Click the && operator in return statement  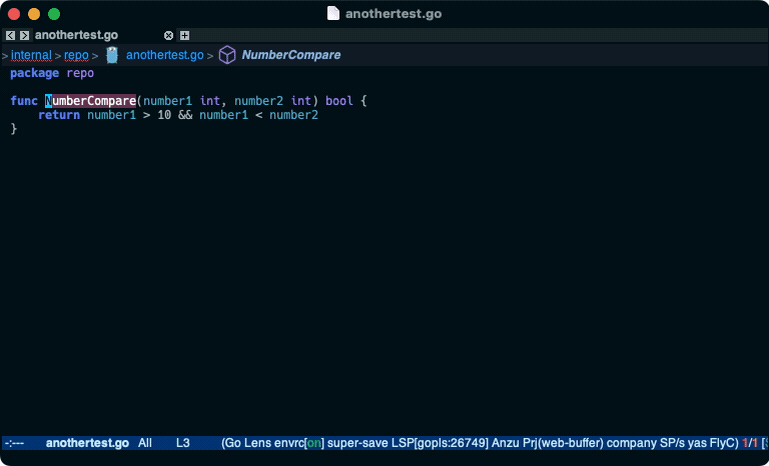(x=185, y=115)
